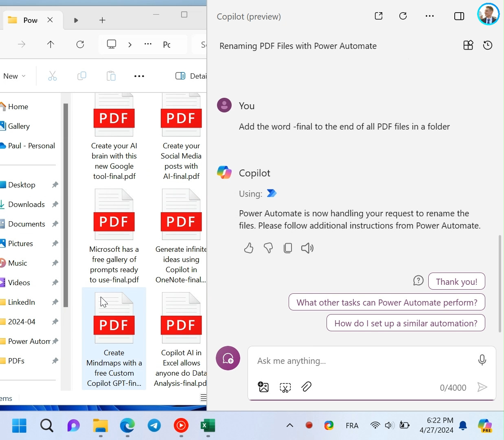The height and width of the screenshot is (440, 504).
Task: Open Gallery in the navigation pane
Action: click(x=19, y=126)
